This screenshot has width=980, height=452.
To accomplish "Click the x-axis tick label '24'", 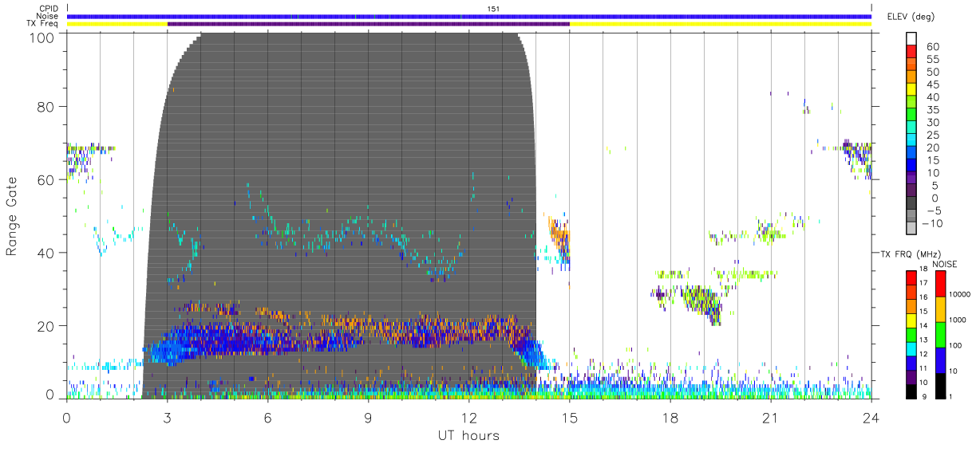I will click(x=871, y=418).
